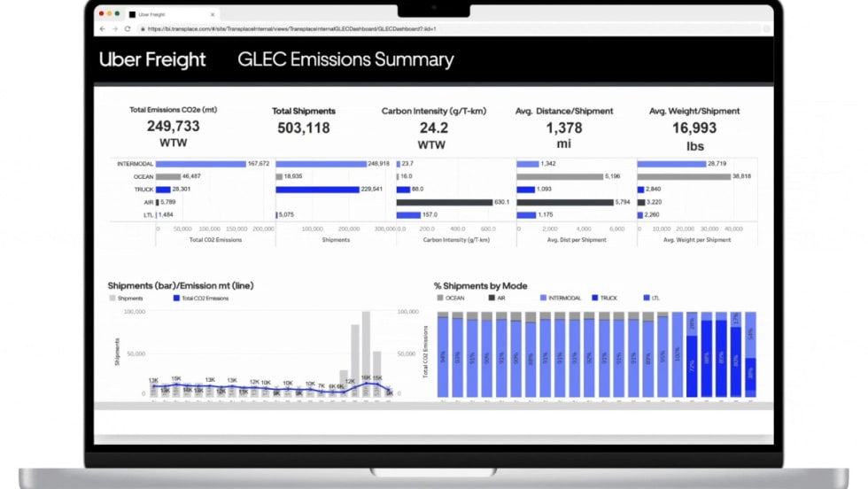Select the OCEAN average weight bar 38,818
Screen dimensions: 868x489
pos(684,176)
